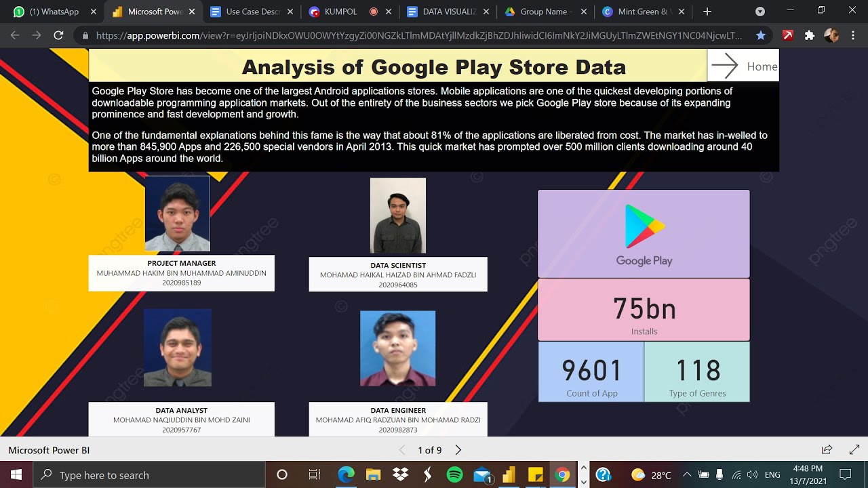Select the 9601 Count of App card
Viewport: 868px width, 488px height.
pyautogui.click(x=591, y=372)
